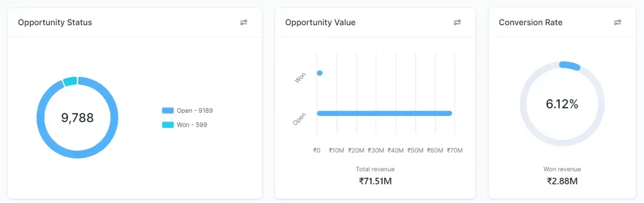Click the Opportunity Value card title
The height and width of the screenshot is (203, 644).
[320, 23]
